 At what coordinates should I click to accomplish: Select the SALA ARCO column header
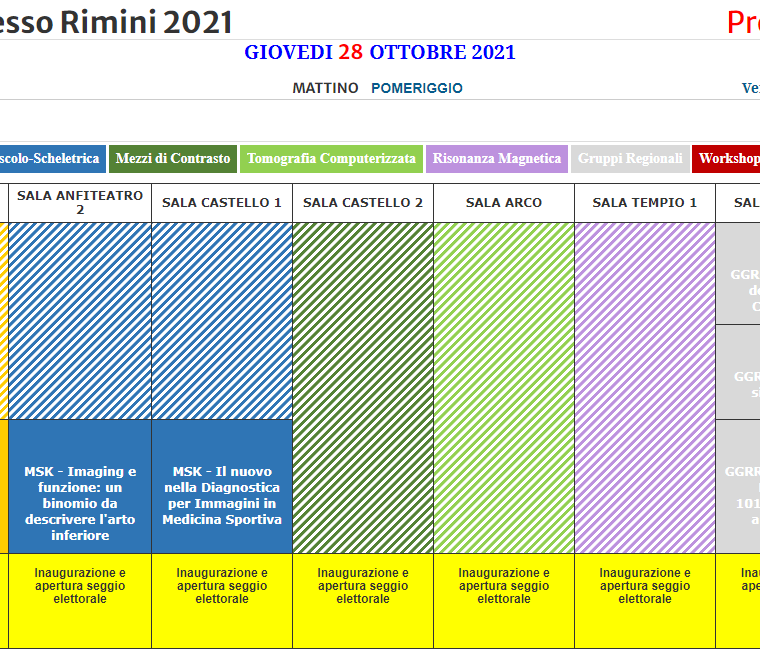coord(504,202)
